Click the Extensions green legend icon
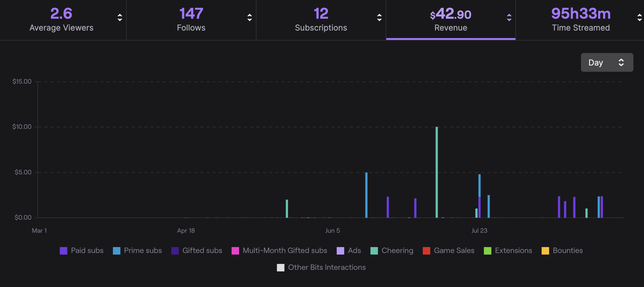This screenshot has width=644, height=287. tap(486, 251)
